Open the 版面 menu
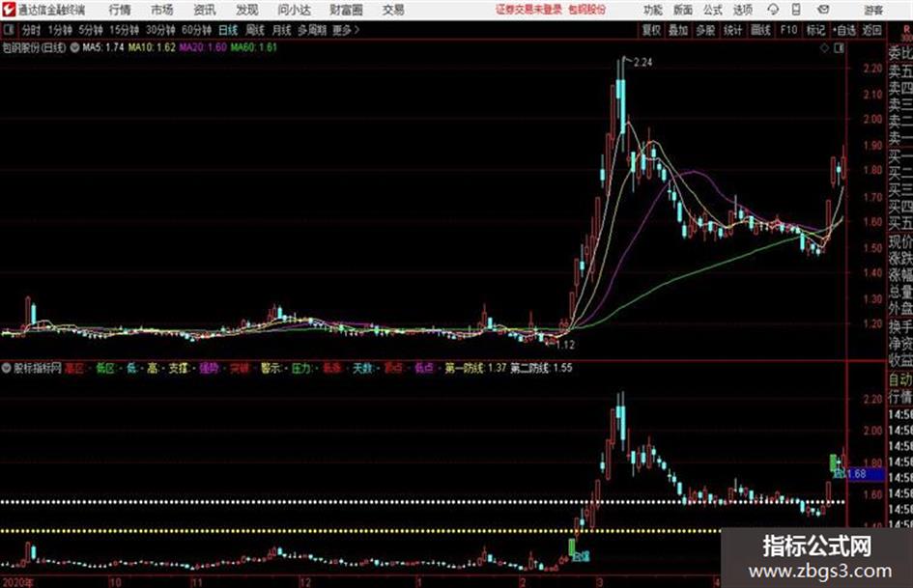Image resolution: width=913 pixels, height=588 pixels. point(682,10)
